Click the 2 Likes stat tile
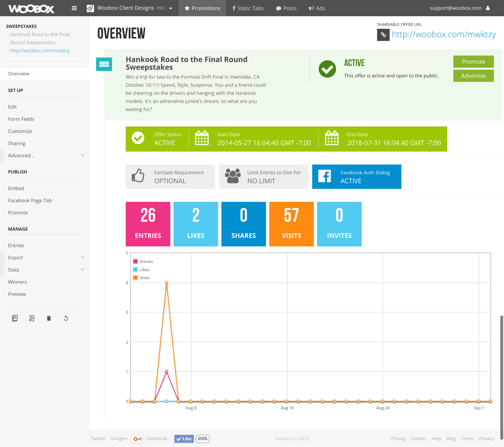504x447 pixels. [196, 224]
